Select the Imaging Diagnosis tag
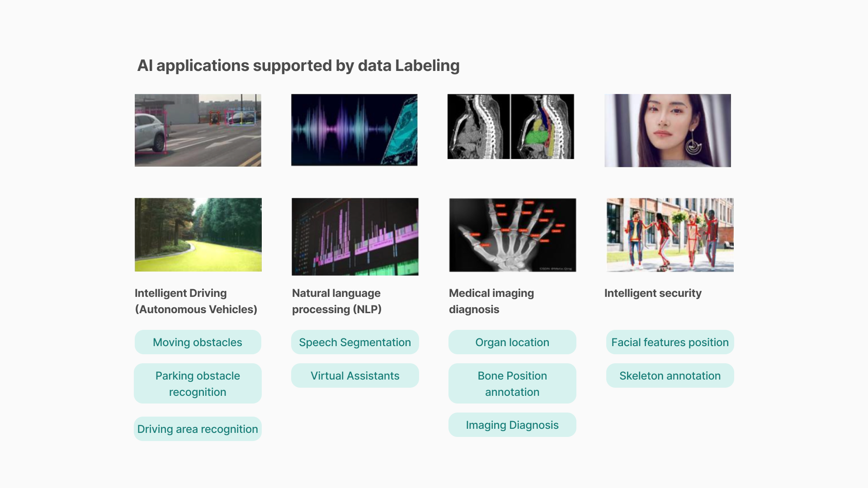Screen dimensions: 868x488 512,425
